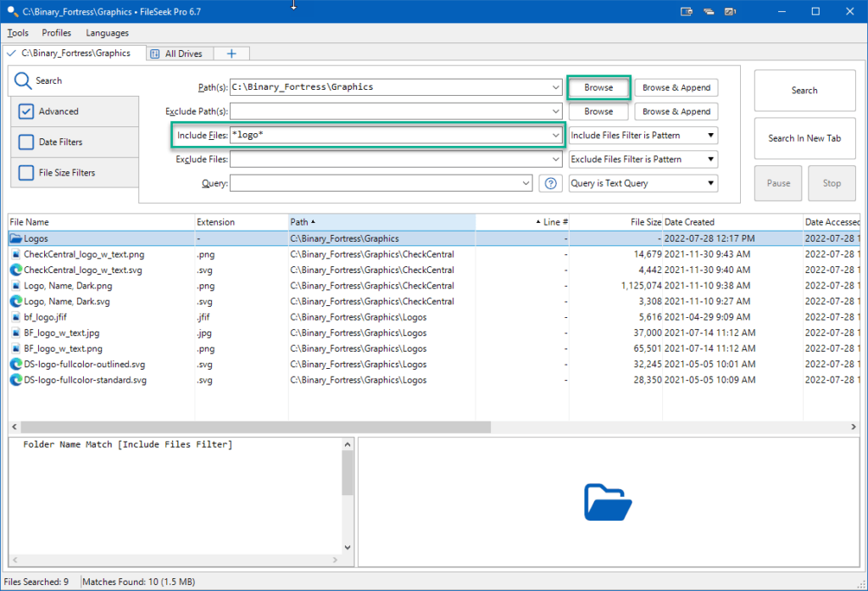868x591 pixels.
Task: Click the Search magnifying glass icon
Action: pos(21,80)
